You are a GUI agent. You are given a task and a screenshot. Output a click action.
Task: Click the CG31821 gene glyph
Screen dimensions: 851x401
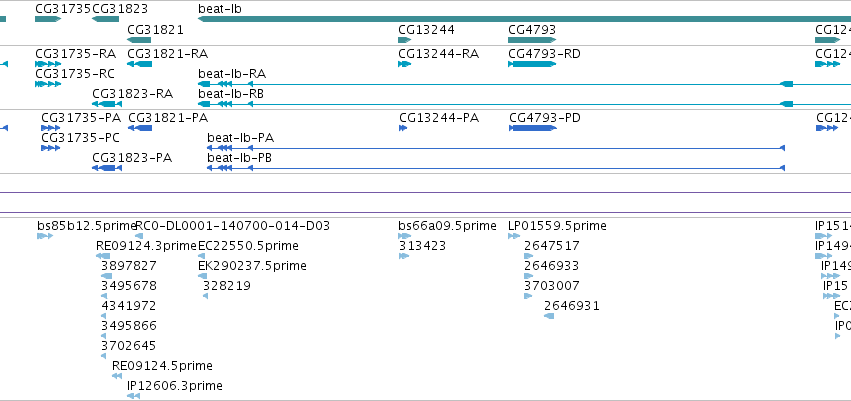click(x=139, y=40)
